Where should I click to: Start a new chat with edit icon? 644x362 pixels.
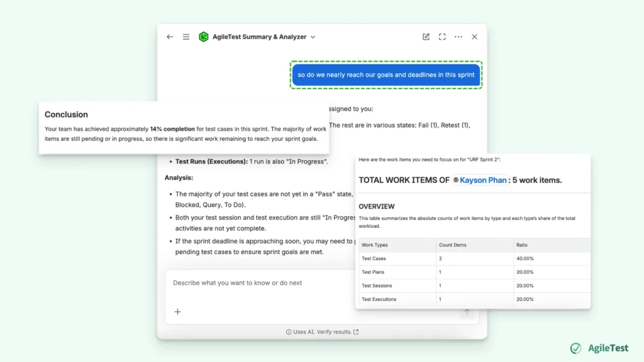(426, 37)
